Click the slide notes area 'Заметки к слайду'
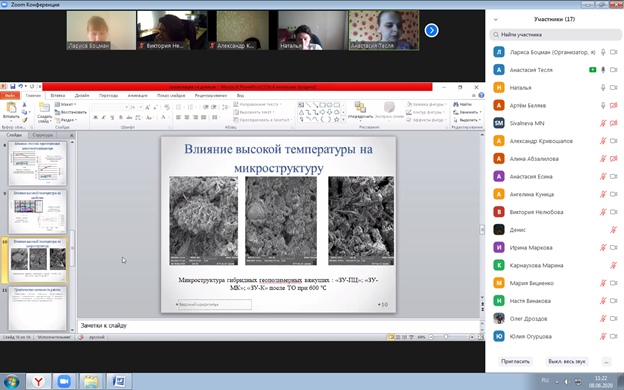 click(x=278, y=326)
